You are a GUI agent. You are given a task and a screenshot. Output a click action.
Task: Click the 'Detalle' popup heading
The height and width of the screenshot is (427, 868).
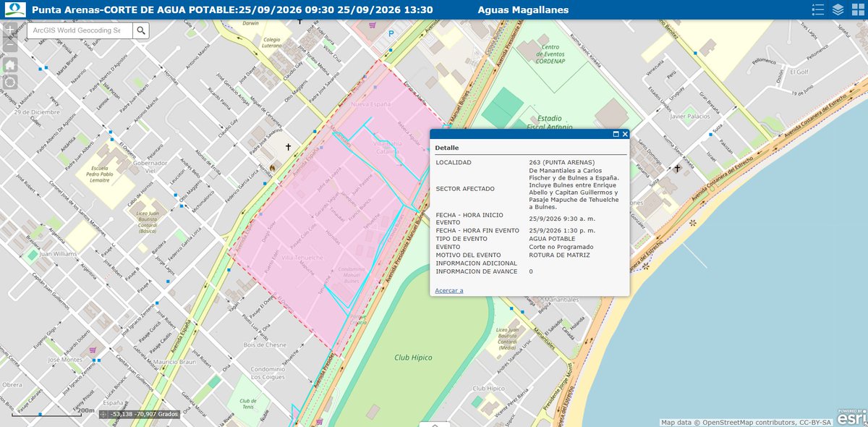pos(447,148)
